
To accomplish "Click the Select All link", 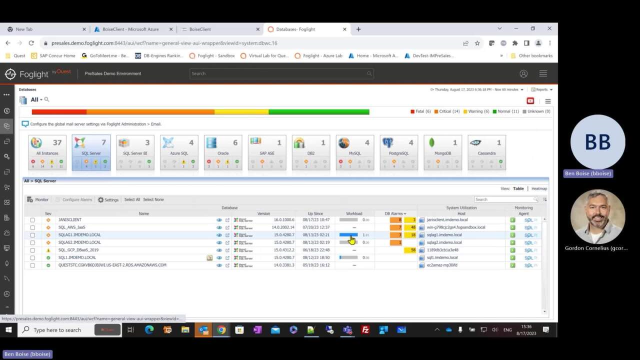I will pos(132,200).
